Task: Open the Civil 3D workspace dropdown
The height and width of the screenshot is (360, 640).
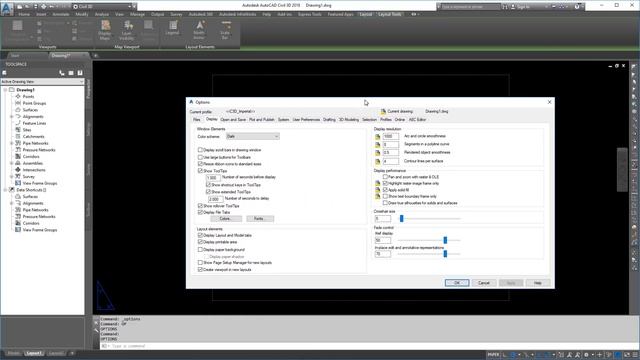Action: tap(102, 7)
